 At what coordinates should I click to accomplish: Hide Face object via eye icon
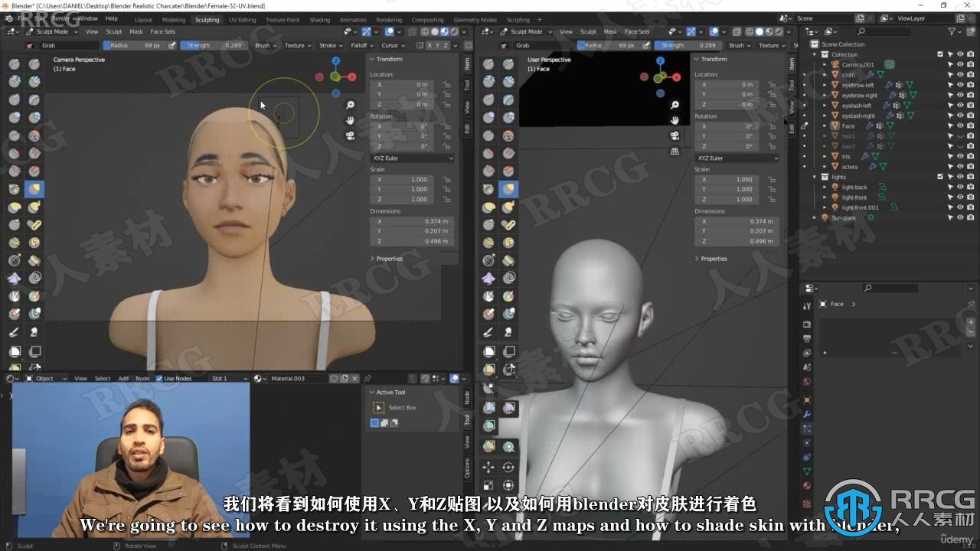point(960,126)
